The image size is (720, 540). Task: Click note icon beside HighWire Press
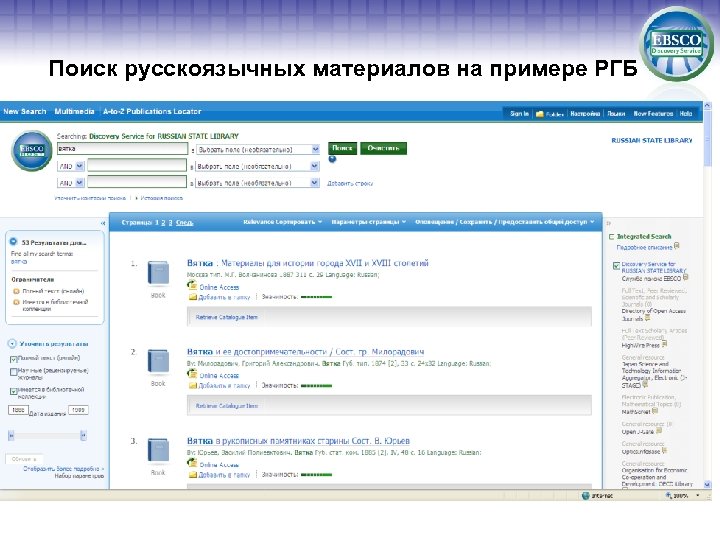pos(664,344)
